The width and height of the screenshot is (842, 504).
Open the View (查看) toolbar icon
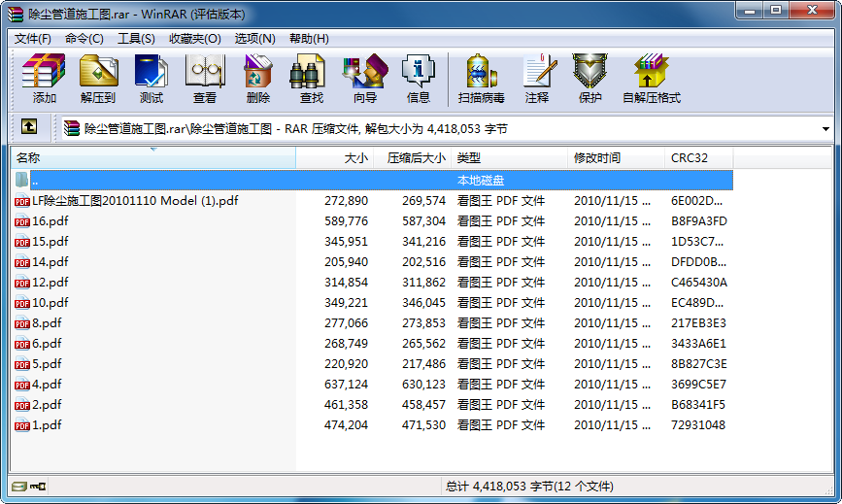(x=205, y=79)
